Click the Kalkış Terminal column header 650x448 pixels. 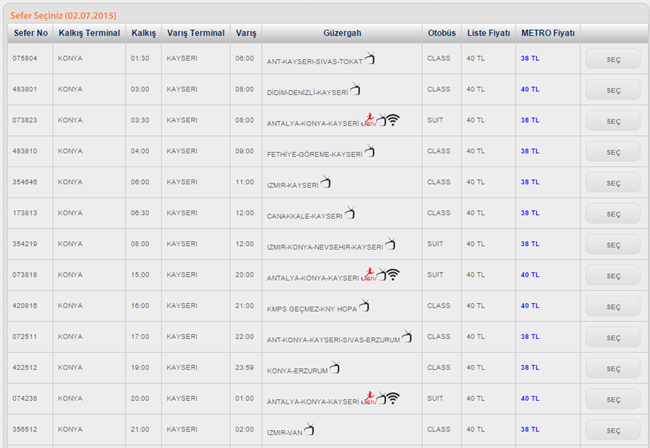(x=89, y=33)
